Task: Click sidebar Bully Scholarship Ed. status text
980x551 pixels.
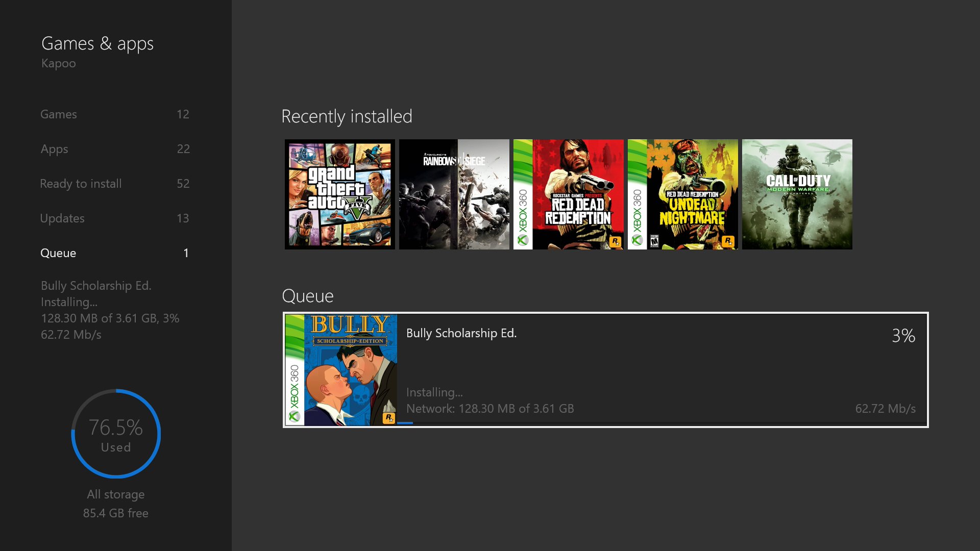Action: [x=96, y=286]
